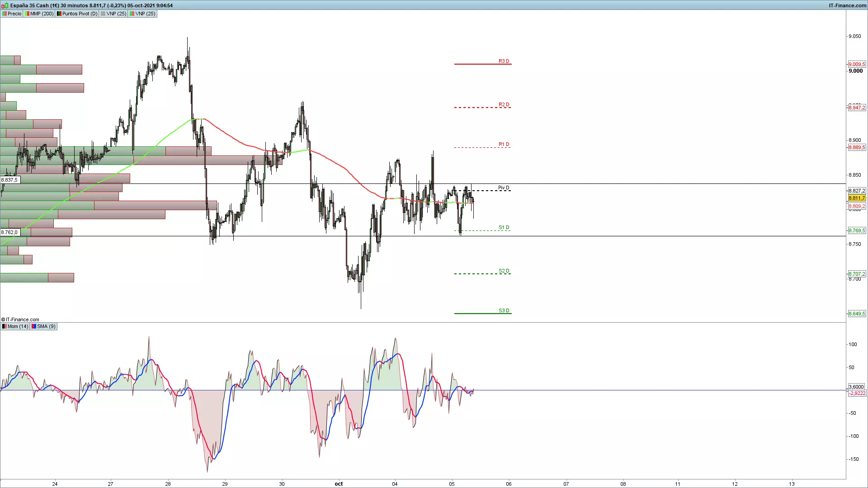The width and height of the screenshot is (868, 488).
Task: Click the 3,6000 momentum value tag
Action: (856, 387)
